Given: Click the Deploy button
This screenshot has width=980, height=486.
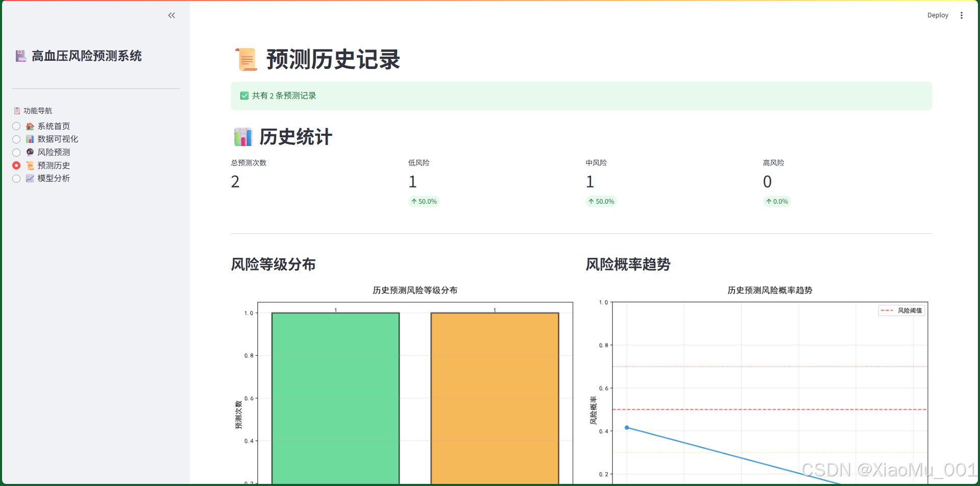Looking at the screenshot, I should (938, 15).
